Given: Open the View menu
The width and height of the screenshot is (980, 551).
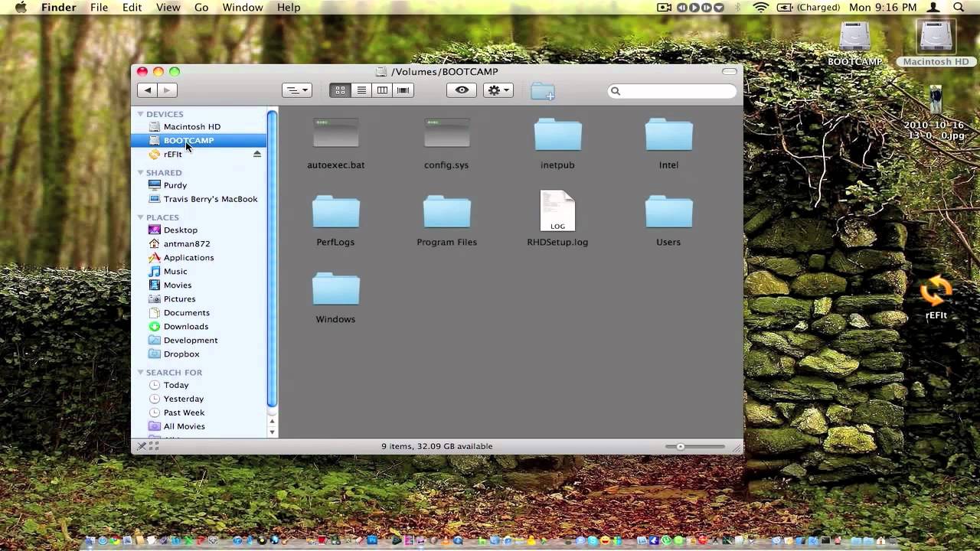Looking at the screenshot, I should click(168, 8).
